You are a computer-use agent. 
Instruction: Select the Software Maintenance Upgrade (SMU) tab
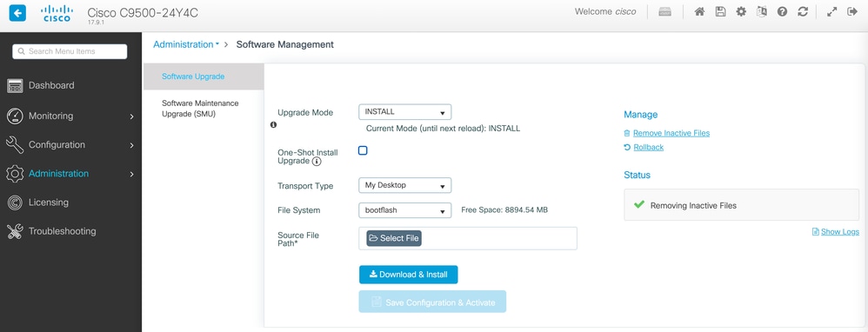point(200,109)
